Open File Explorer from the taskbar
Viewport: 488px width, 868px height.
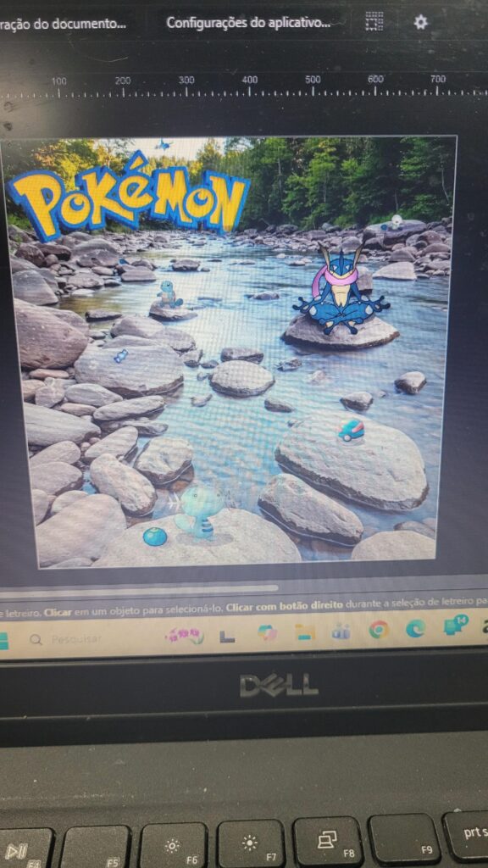[305, 632]
